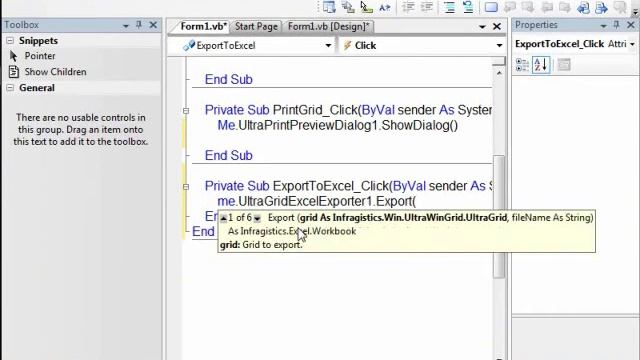Close the Properties panel
Image resolution: width=640 pixels, height=360 pixels.
pos(631,25)
